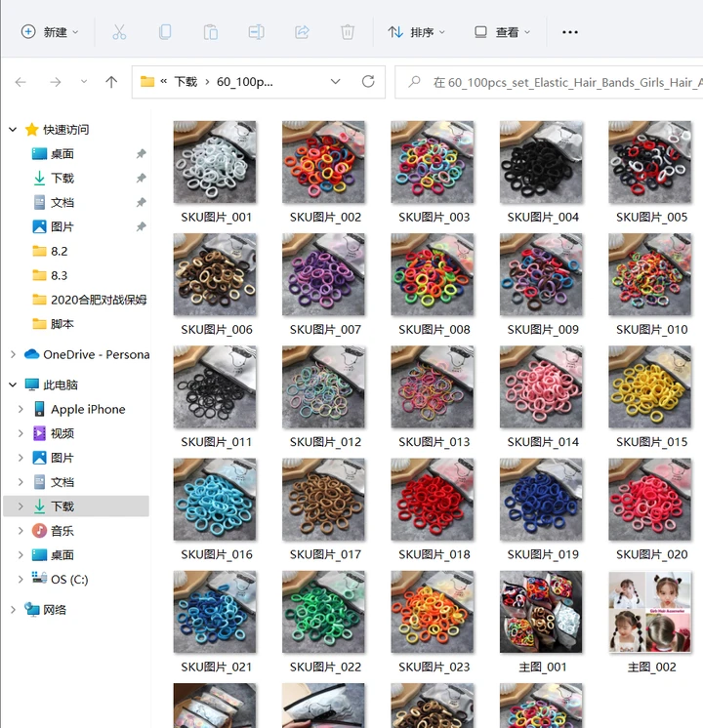
Task: Go up one folder level
Action: pyautogui.click(x=111, y=82)
